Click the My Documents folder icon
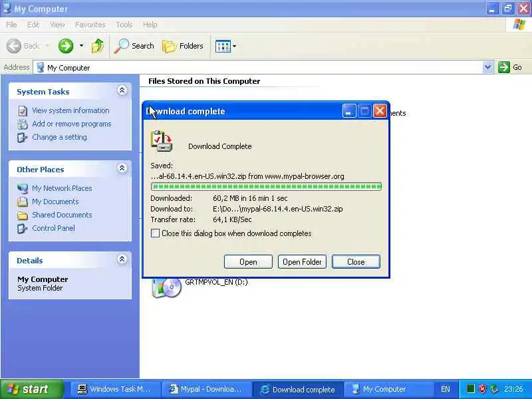This screenshot has height=399, width=532. coord(23,202)
